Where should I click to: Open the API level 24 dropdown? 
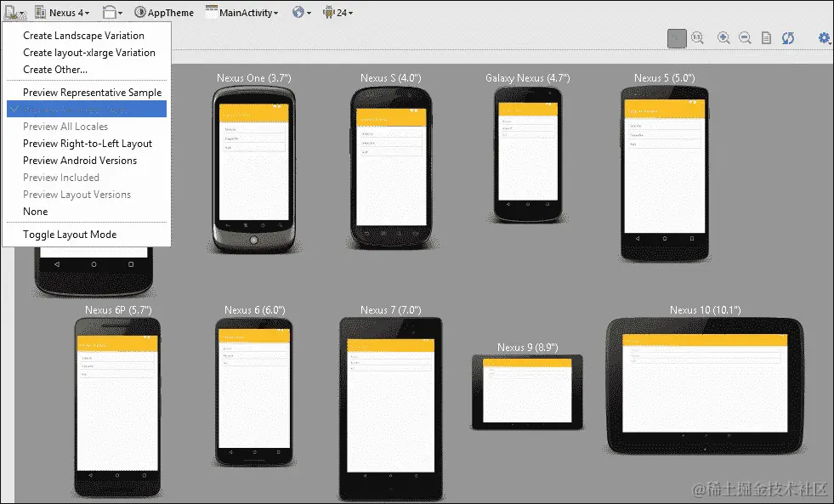[x=338, y=12]
